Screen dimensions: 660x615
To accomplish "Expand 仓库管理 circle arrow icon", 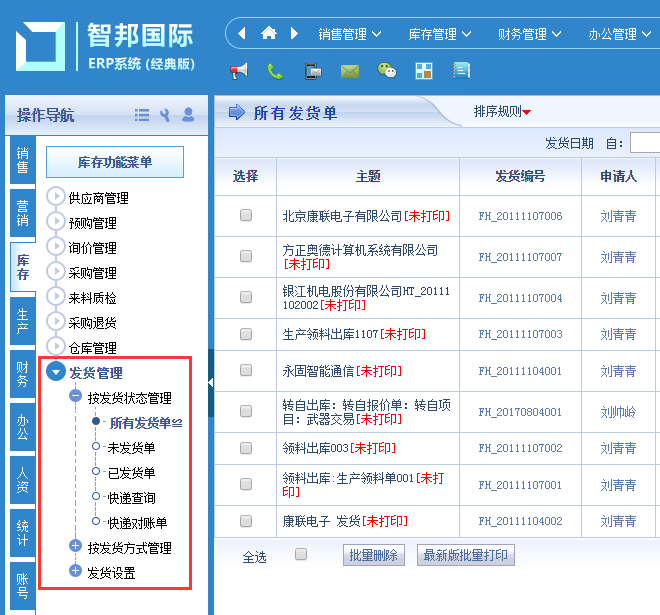I will (56, 346).
